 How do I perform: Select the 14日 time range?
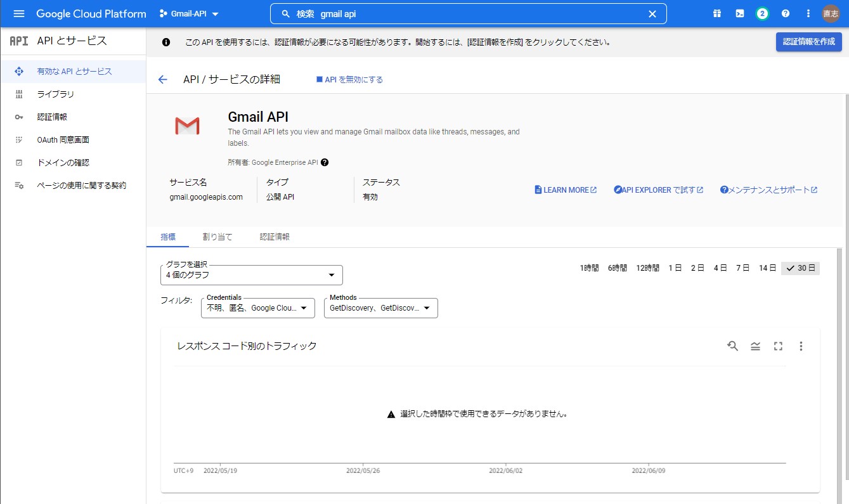point(768,268)
